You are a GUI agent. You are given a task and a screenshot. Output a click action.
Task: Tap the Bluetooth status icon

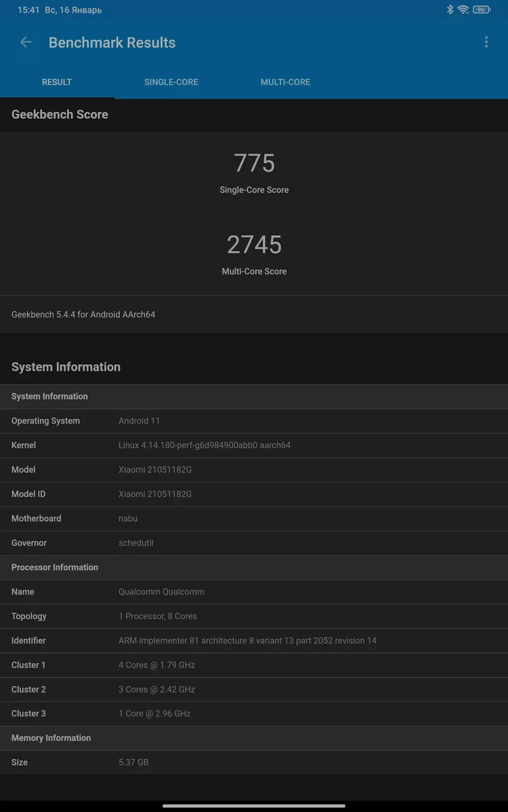450,10
